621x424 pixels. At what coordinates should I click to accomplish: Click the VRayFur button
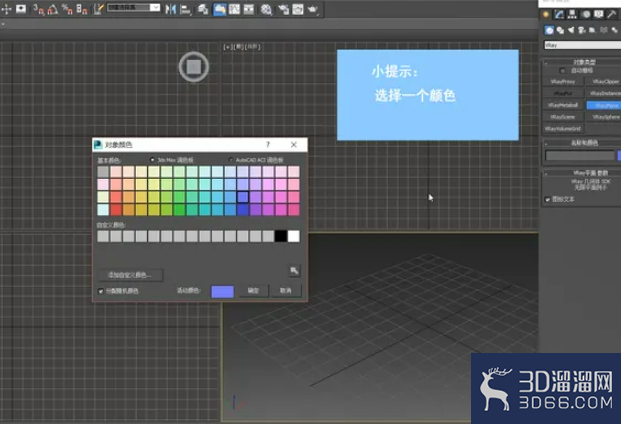tap(563, 93)
